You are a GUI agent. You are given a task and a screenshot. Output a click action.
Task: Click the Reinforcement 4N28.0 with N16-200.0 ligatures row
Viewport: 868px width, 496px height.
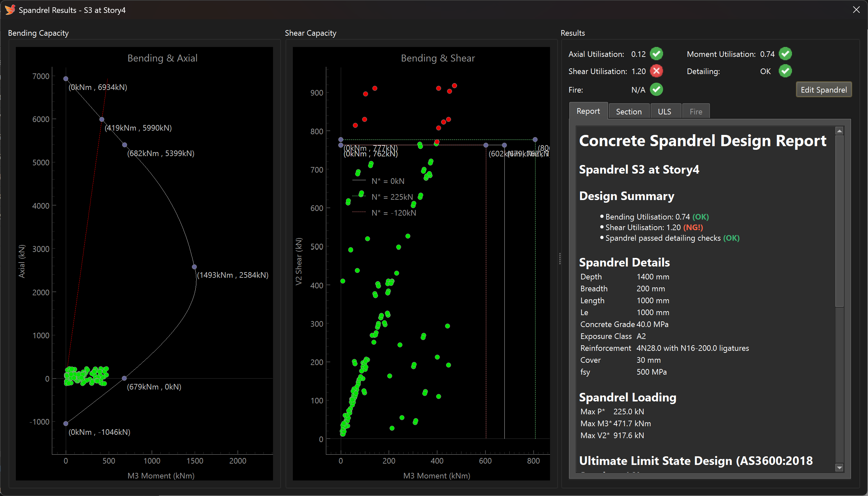pyautogui.click(x=664, y=348)
